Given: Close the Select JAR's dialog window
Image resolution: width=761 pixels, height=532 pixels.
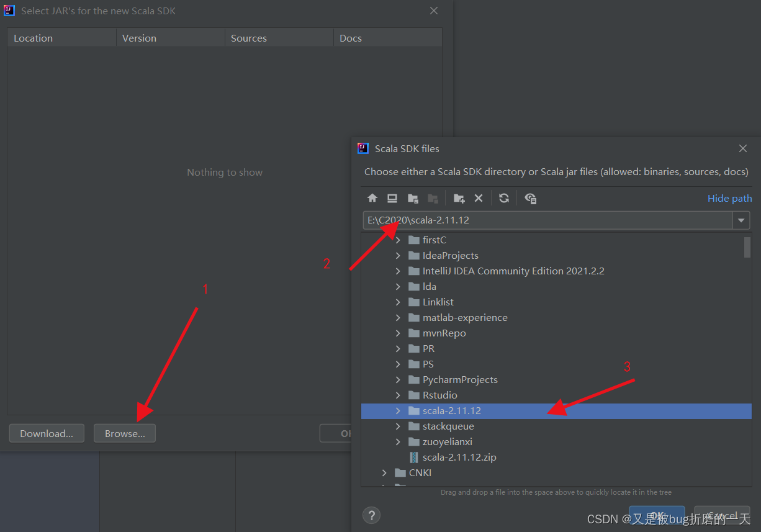Looking at the screenshot, I should (x=434, y=11).
